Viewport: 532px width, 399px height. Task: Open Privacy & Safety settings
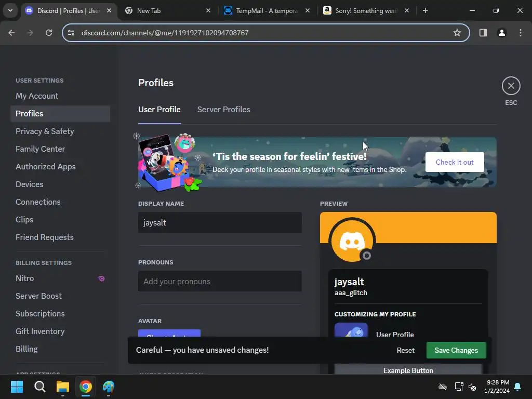click(x=60, y=131)
